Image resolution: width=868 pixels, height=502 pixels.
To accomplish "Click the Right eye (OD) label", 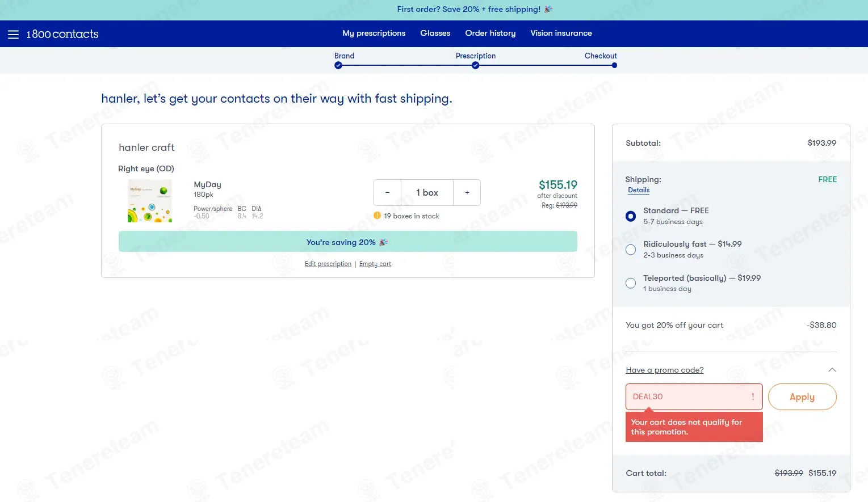I will tap(146, 168).
